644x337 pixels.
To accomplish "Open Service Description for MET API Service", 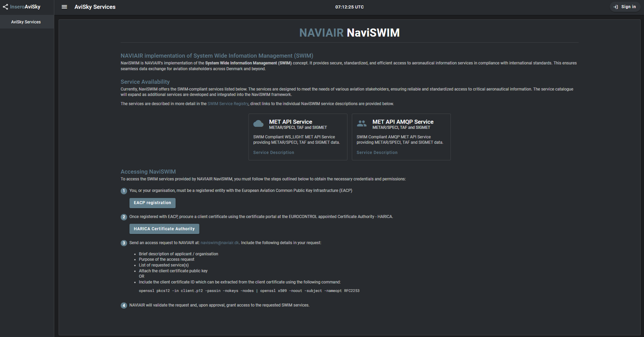I will click(274, 153).
